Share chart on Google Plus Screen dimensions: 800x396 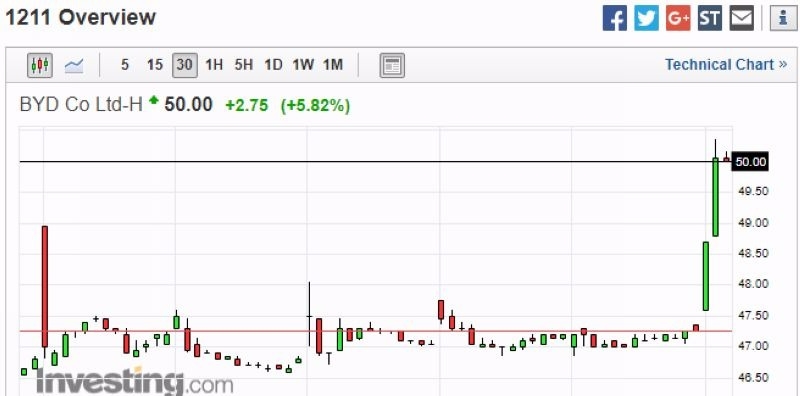click(678, 18)
